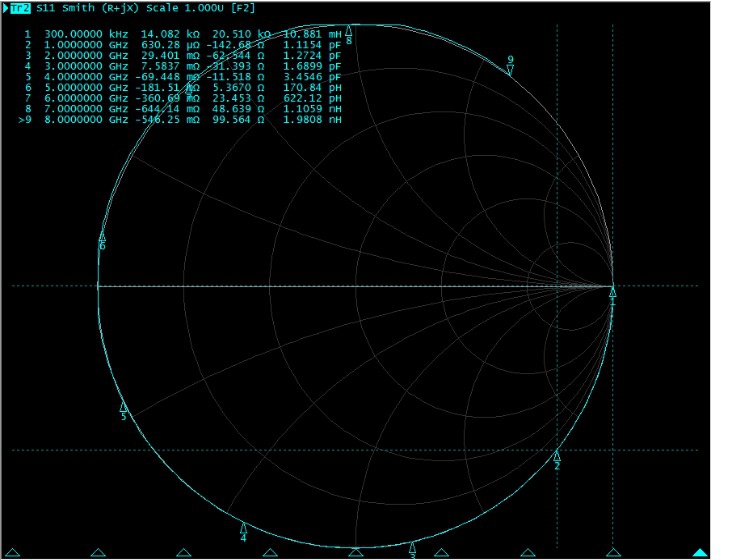Select marker 9 on the Smith chart trace
This screenshot has height=560, width=750.
click(510, 70)
